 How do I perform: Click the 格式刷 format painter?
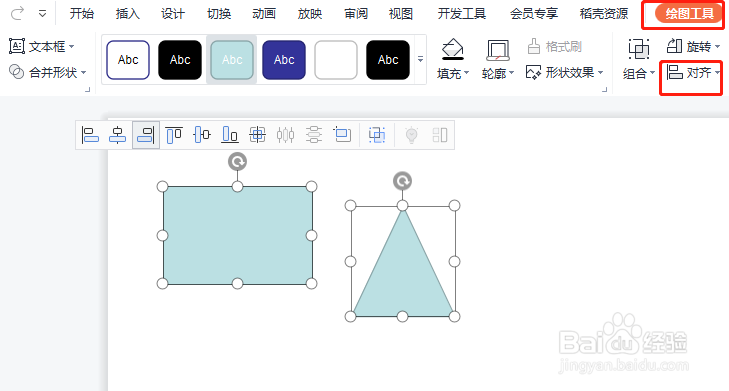(555, 46)
